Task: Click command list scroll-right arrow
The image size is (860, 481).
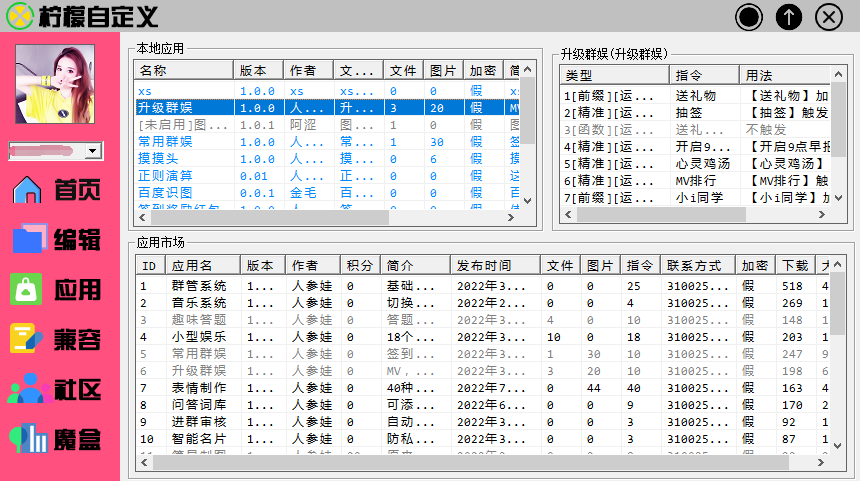Action: pos(822,215)
